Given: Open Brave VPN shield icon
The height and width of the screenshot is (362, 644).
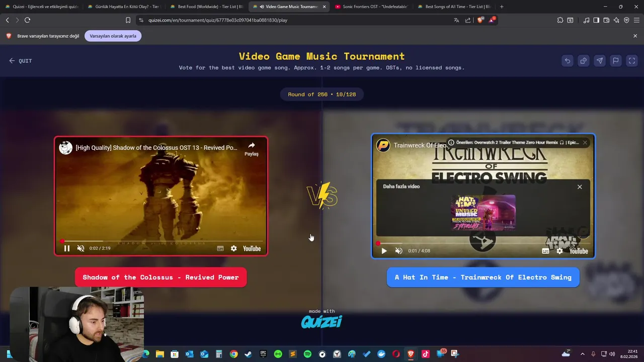Looking at the screenshot, I should point(626,20).
